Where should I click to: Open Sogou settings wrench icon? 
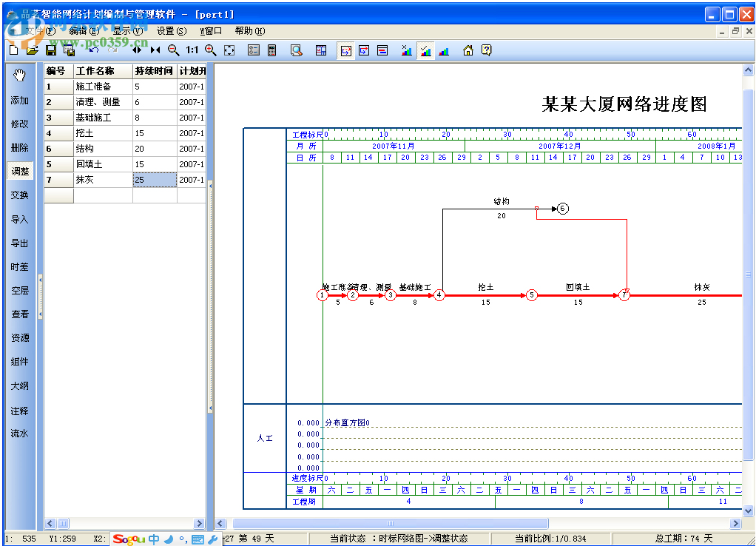tap(212, 539)
